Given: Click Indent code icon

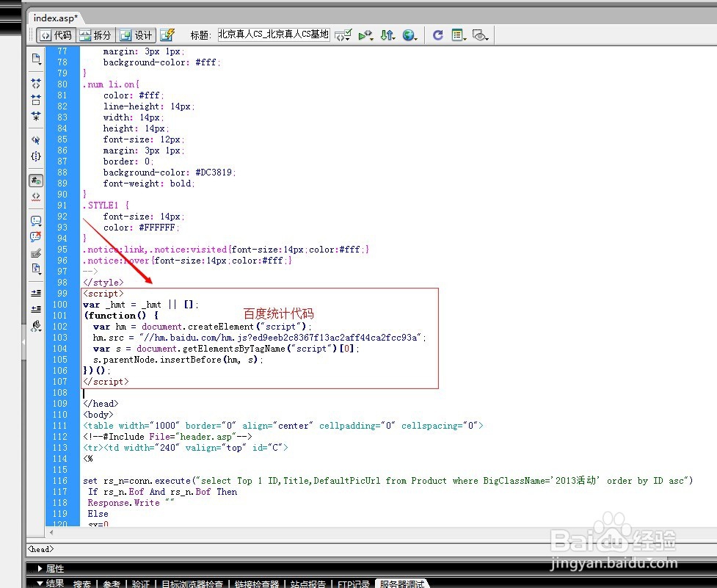Looking at the screenshot, I should pyautogui.click(x=36, y=293).
